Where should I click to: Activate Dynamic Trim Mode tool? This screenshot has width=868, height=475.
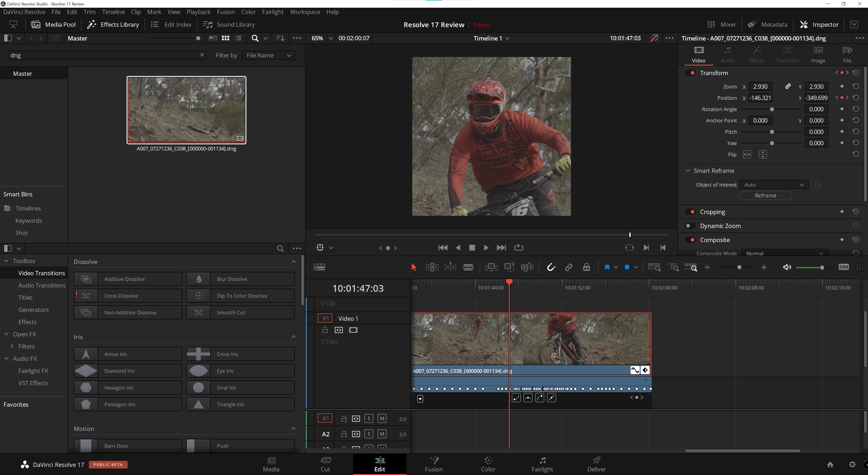click(450, 267)
